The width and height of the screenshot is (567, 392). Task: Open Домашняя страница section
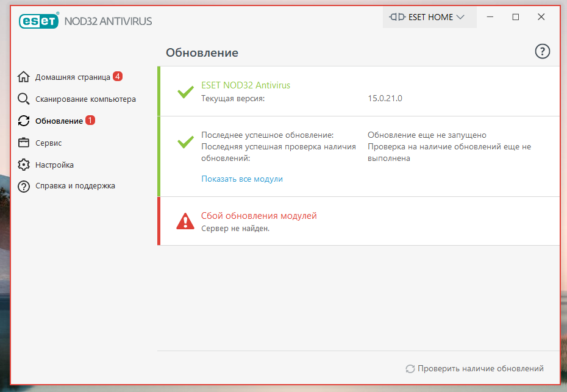tap(73, 77)
